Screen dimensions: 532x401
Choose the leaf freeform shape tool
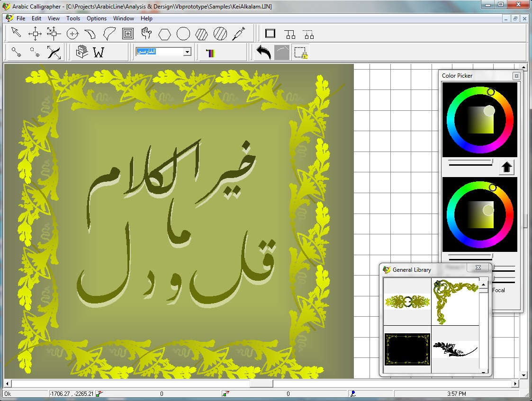click(109, 34)
